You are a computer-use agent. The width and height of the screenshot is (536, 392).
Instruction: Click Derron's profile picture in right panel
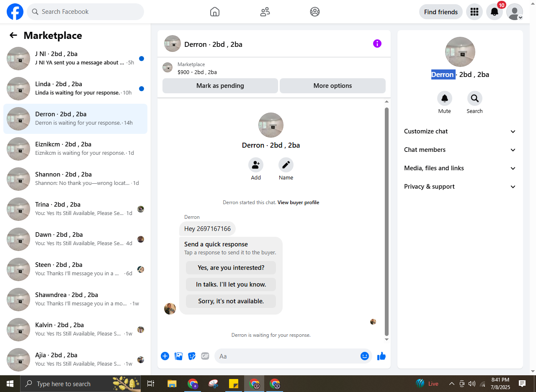click(460, 52)
